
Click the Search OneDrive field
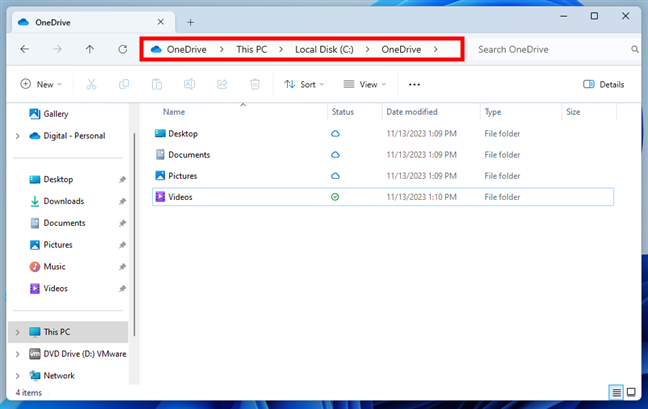coord(554,49)
